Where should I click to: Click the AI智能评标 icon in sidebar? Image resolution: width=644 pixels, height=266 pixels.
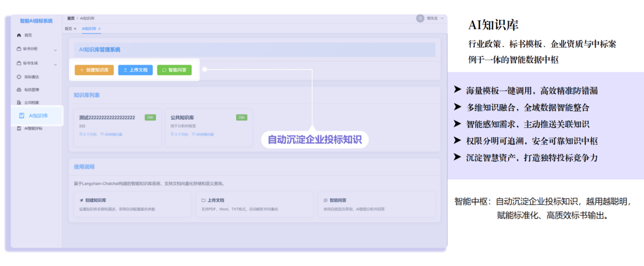coord(19,128)
